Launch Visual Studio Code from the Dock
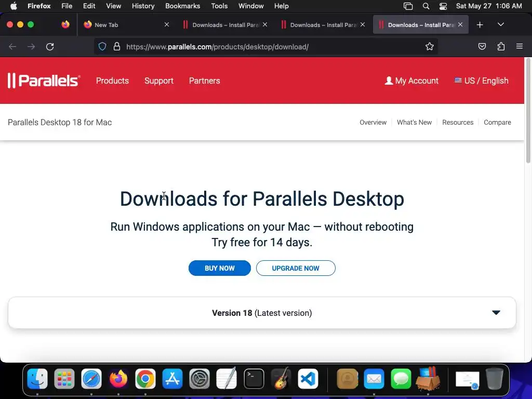 (x=308, y=379)
